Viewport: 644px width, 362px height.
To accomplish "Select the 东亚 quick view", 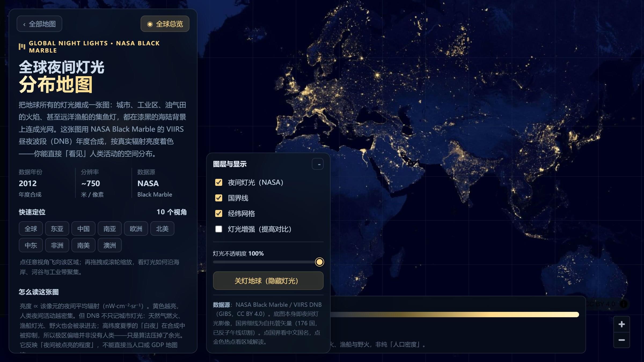I will [x=57, y=229].
